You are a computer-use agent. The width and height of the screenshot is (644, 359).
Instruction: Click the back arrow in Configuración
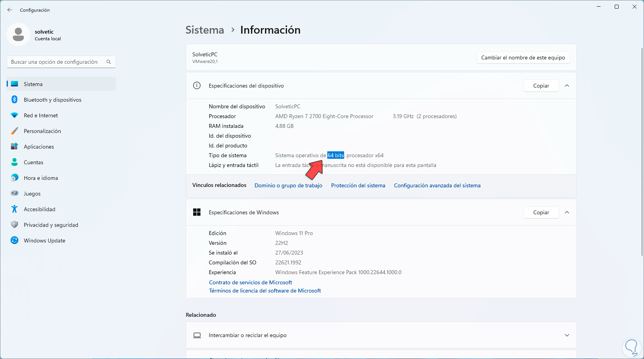10,10
